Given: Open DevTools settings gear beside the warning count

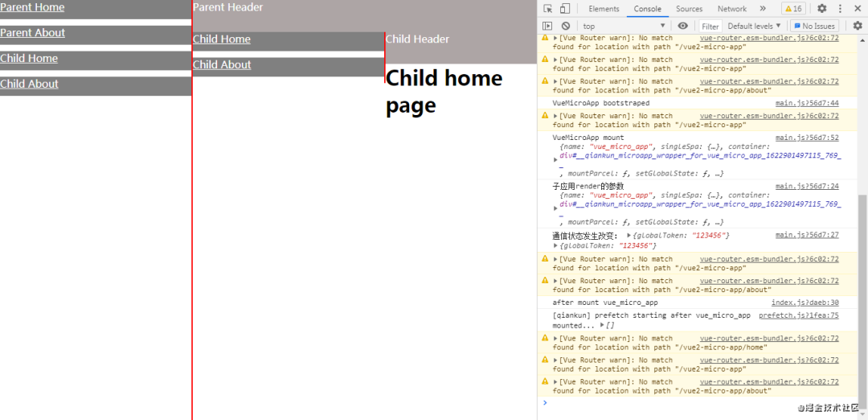Looking at the screenshot, I should point(822,8).
